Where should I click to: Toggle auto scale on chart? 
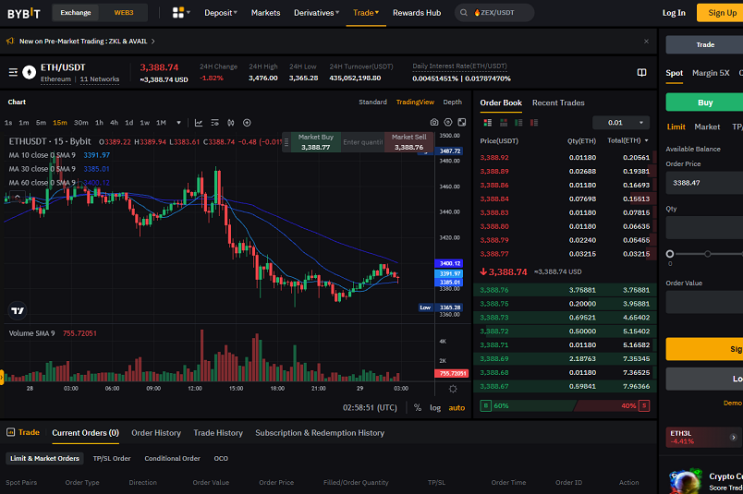click(x=457, y=407)
